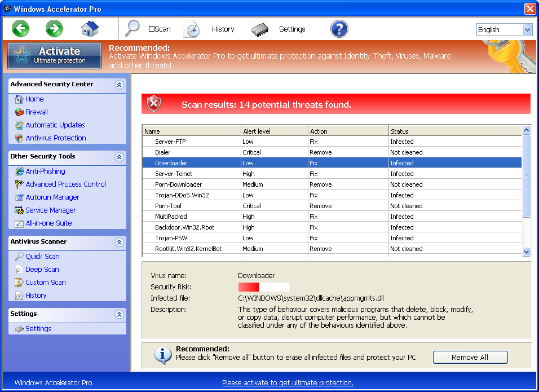Click the 'Please activate to get ultimate protection' link
Viewport: 539px width, 392px height.
(x=288, y=383)
